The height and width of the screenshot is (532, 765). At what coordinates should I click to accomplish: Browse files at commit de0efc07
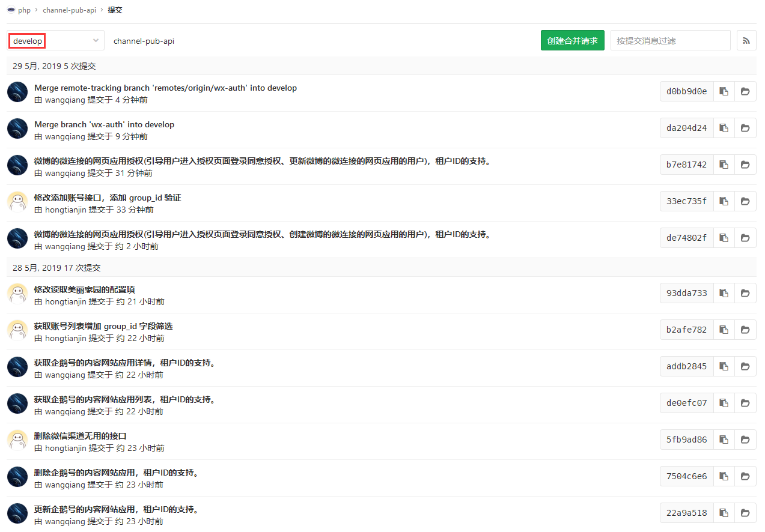(745, 403)
